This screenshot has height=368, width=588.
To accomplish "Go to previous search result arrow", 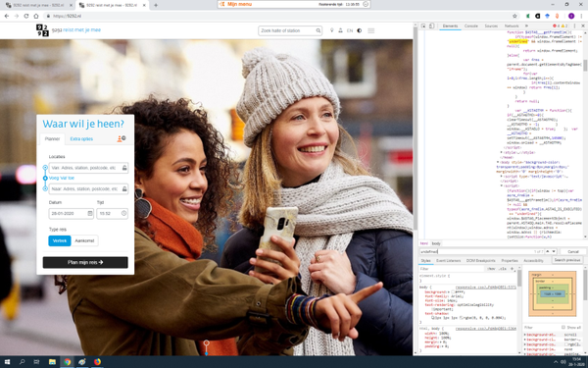I will click(x=547, y=251).
